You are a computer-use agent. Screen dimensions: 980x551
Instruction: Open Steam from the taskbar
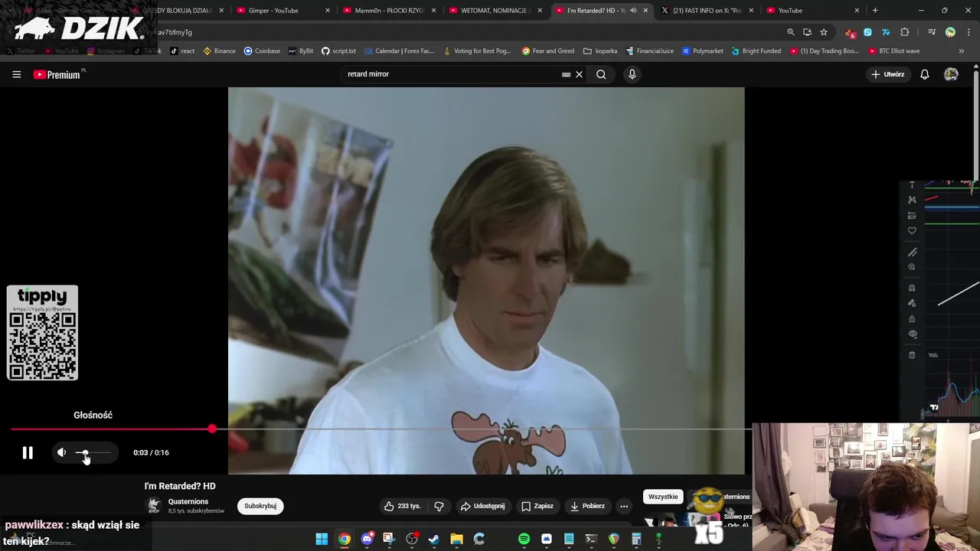click(434, 539)
